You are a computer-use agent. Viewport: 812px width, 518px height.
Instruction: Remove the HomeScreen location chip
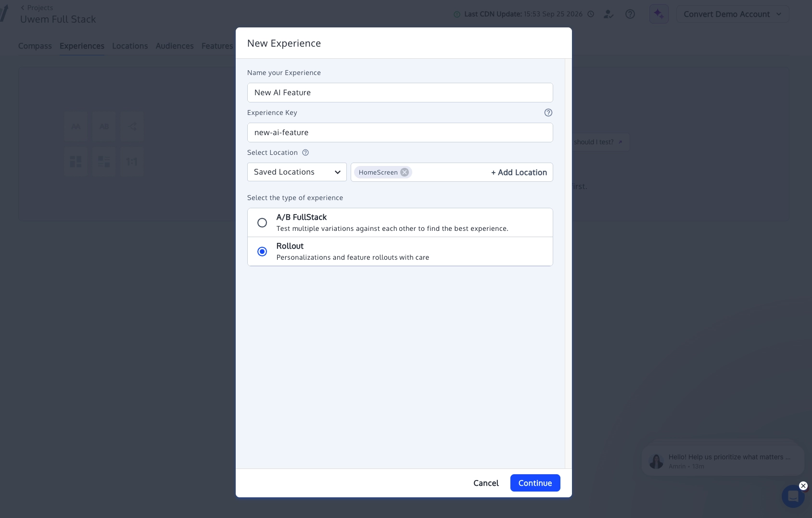click(x=405, y=172)
